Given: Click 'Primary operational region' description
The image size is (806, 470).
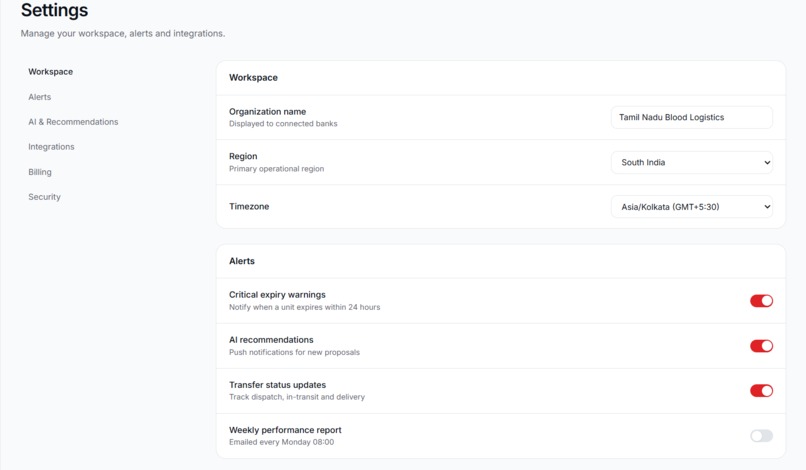Looking at the screenshot, I should pos(277,169).
